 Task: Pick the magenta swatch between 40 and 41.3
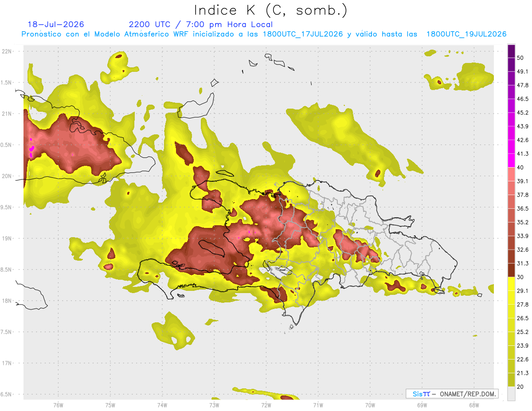pyautogui.click(x=511, y=160)
